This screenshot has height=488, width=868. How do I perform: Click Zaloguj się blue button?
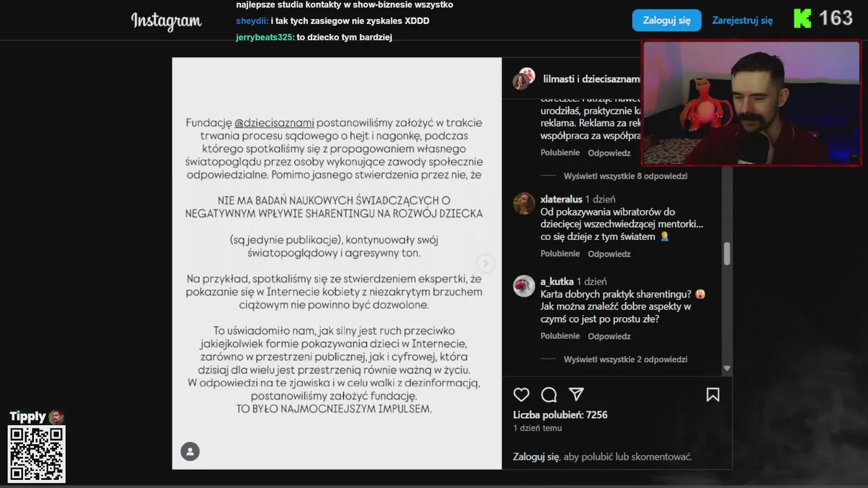667,20
